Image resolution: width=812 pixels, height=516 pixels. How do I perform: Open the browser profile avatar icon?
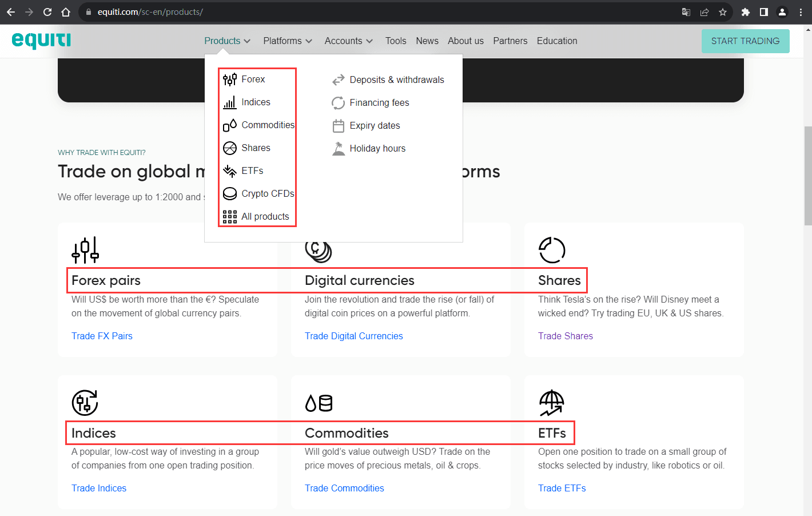782,12
